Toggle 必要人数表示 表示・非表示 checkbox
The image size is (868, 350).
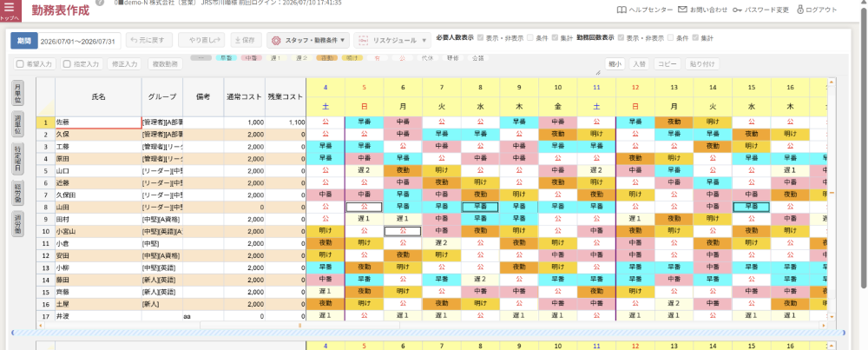click(x=481, y=37)
